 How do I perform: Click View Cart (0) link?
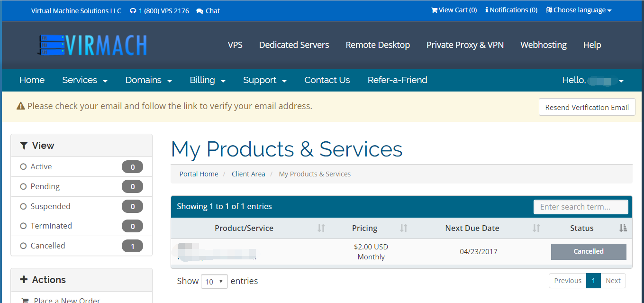click(454, 10)
